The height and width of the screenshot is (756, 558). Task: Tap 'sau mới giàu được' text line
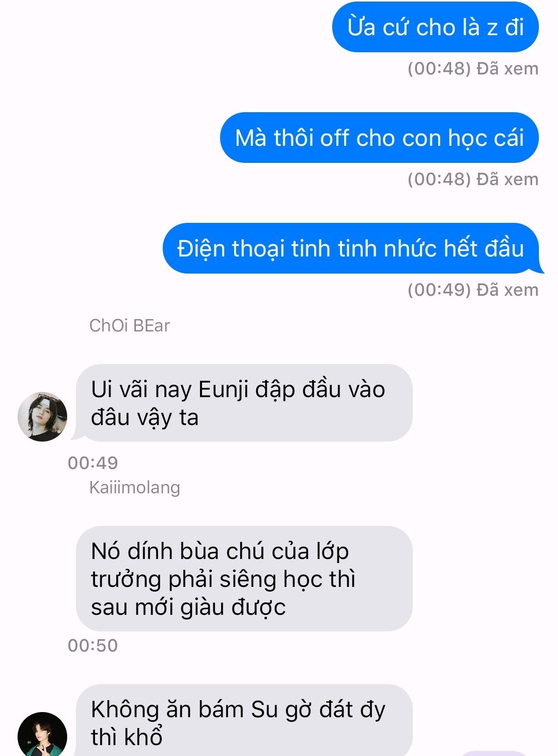click(188, 607)
